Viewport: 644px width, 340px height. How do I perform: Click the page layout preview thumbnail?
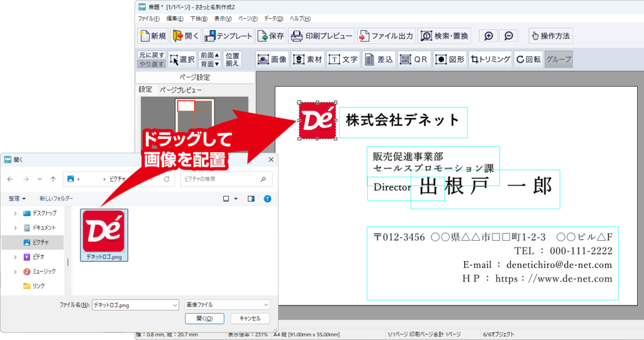(195, 118)
